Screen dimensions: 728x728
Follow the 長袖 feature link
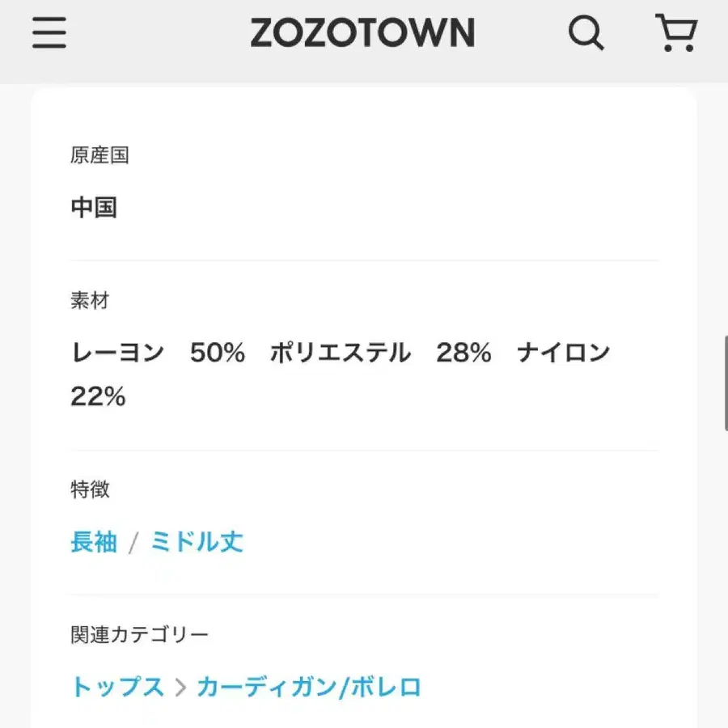click(94, 542)
